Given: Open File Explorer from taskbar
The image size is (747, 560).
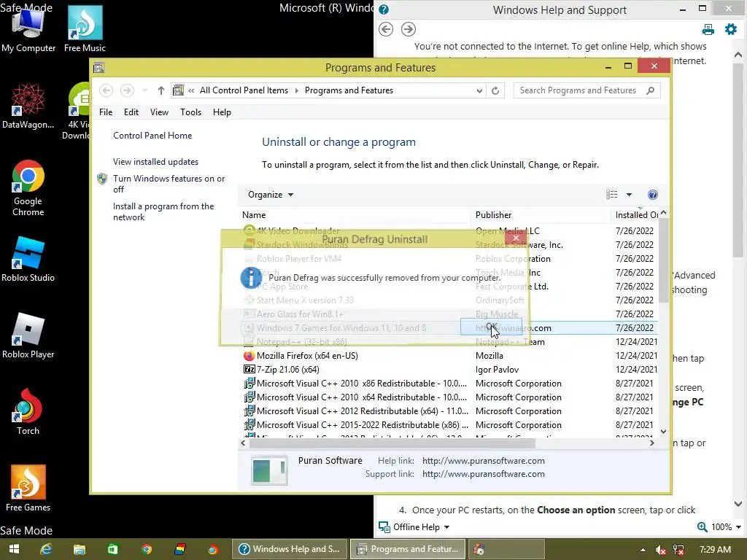Looking at the screenshot, I should pos(80,549).
